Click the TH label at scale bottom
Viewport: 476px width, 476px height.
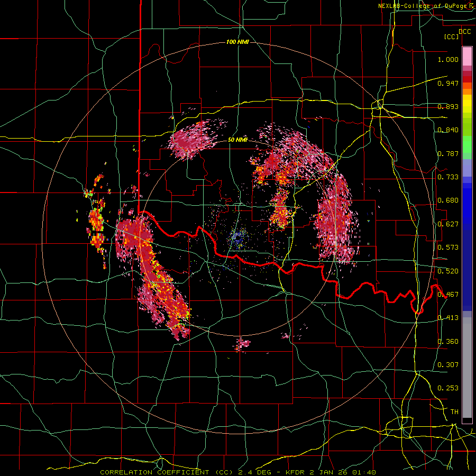tap(454, 412)
